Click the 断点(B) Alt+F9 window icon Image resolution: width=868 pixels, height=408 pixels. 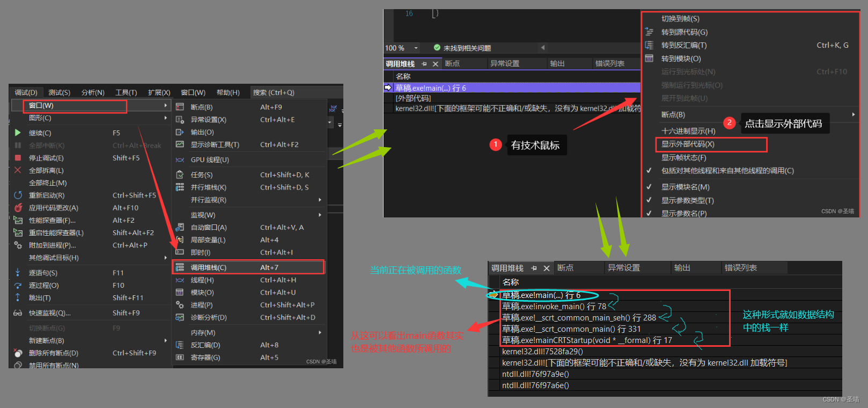180,107
